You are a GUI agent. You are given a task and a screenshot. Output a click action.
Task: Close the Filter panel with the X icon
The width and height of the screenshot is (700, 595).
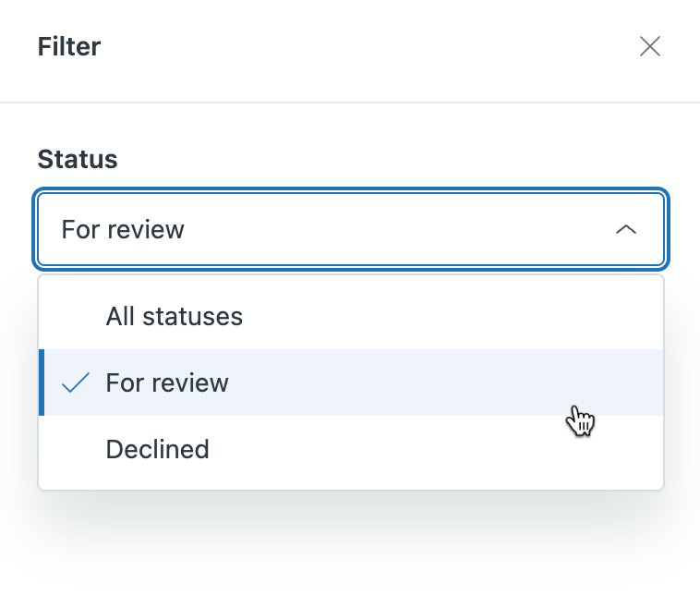click(x=649, y=46)
